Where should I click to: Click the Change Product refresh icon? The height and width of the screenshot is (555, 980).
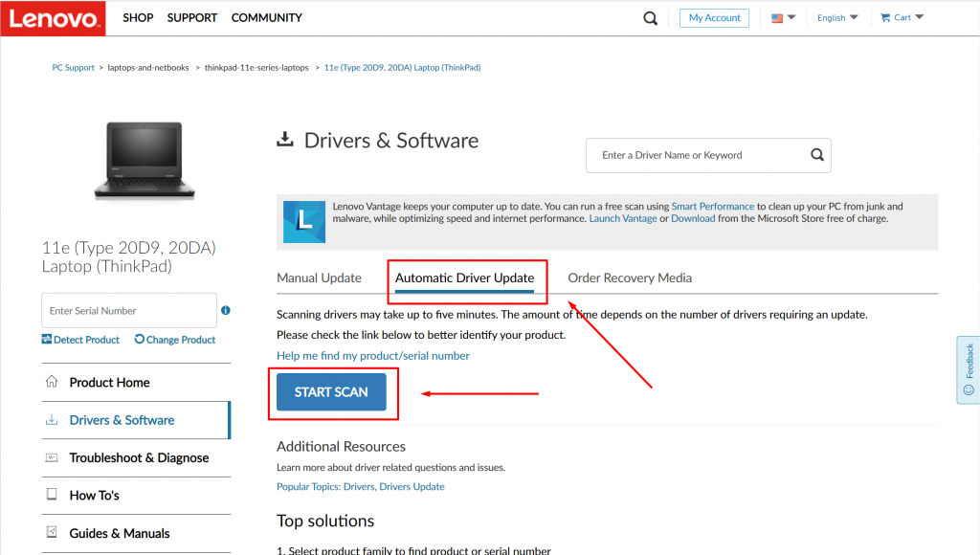click(139, 340)
